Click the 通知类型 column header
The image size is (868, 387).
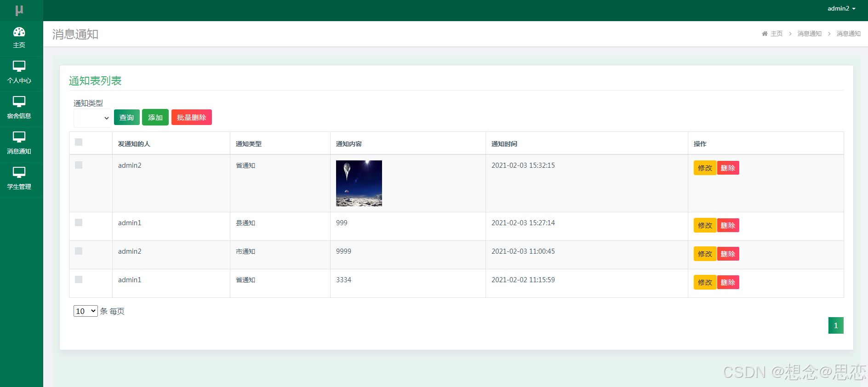(249, 144)
